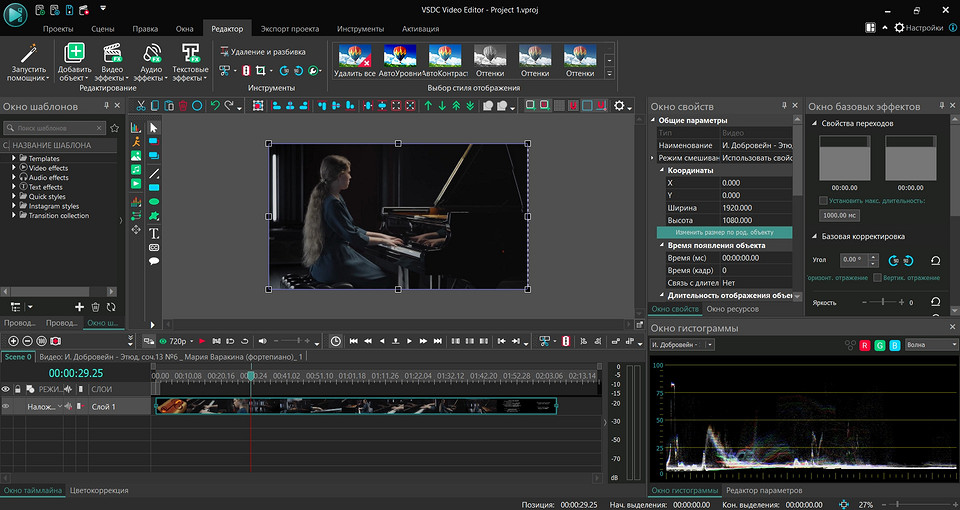The width and height of the screenshot is (960, 510).
Task: Open Text effects (Текстовые эффекты) ribbon button
Action: 190,62
